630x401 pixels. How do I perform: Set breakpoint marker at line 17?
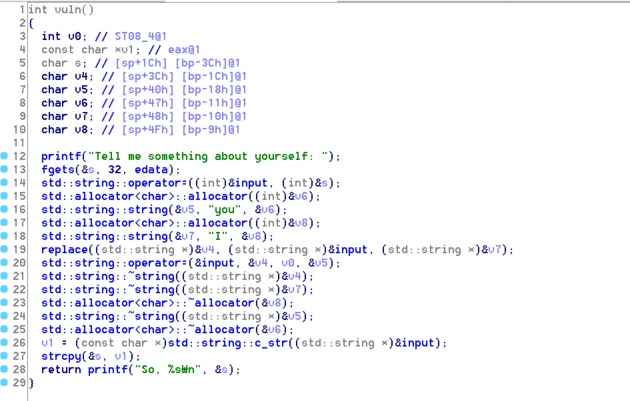pos(4,222)
